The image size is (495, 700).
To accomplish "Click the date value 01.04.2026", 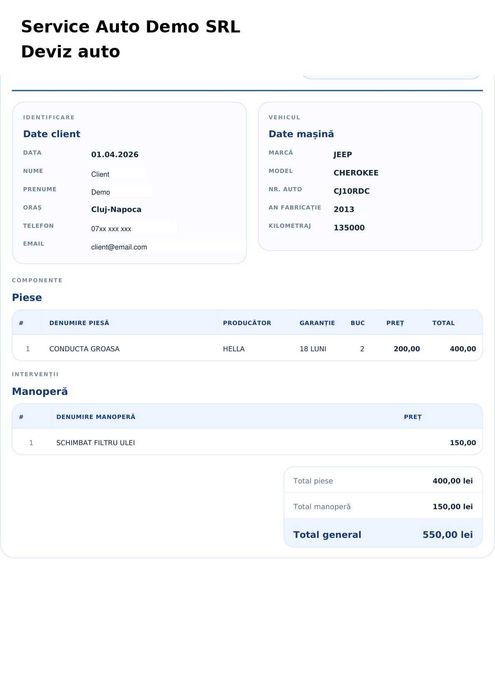I will point(115,154).
